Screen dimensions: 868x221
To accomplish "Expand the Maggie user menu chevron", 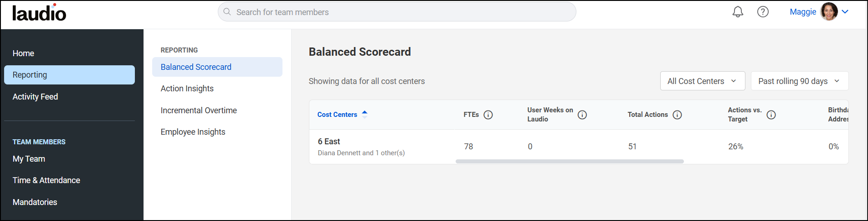I will [x=845, y=12].
